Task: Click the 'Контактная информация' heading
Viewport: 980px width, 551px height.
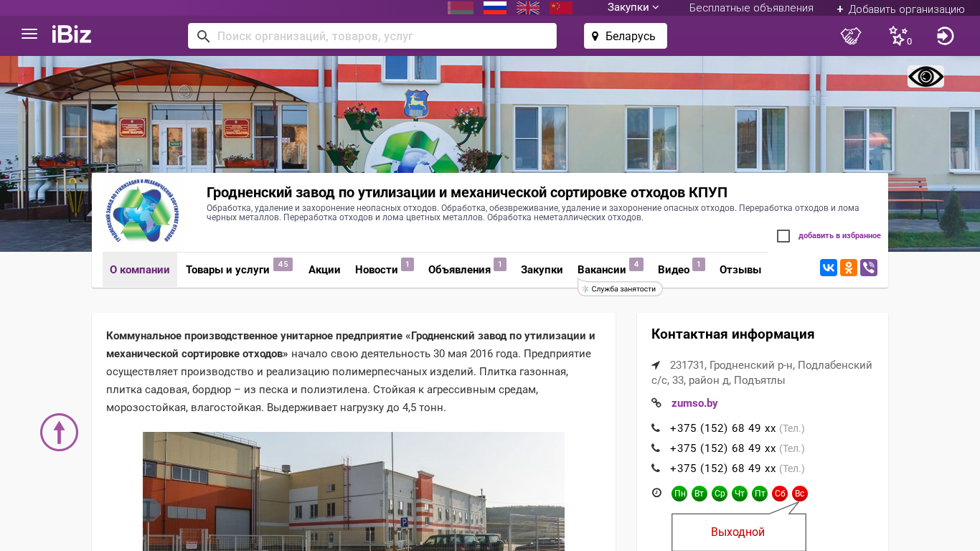Action: (x=732, y=334)
